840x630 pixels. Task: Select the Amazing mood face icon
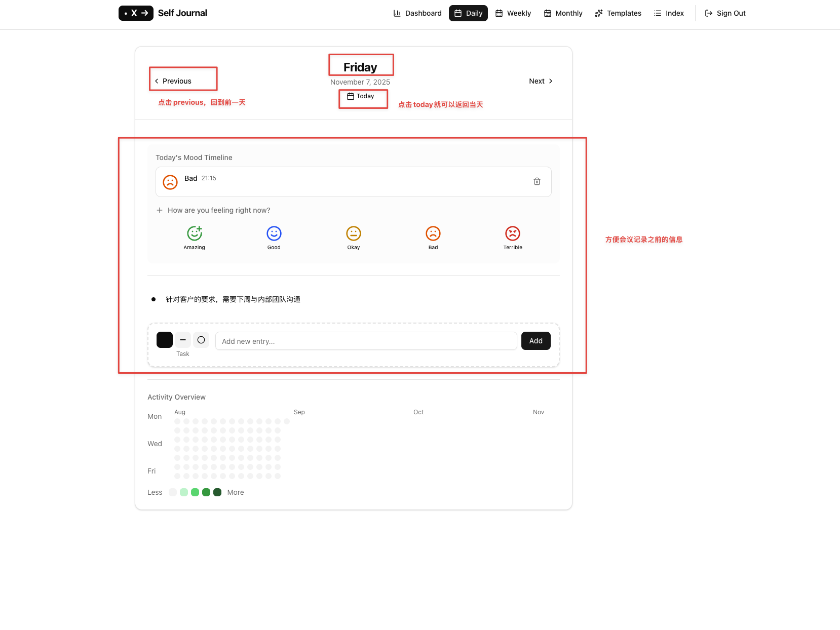tap(195, 233)
